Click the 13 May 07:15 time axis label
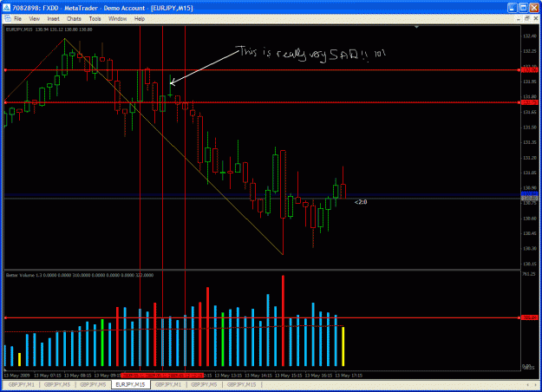 [48, 376]
